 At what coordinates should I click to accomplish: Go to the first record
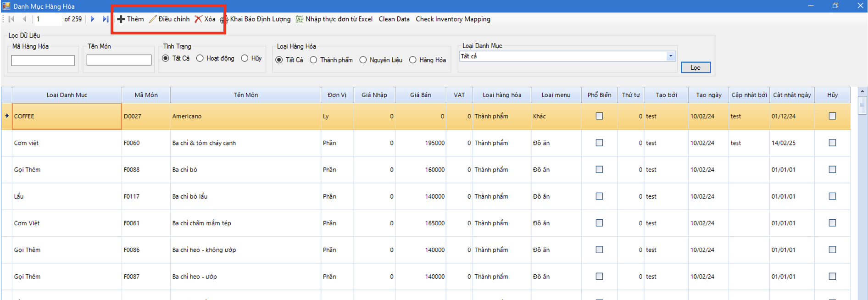click(11, 19)
